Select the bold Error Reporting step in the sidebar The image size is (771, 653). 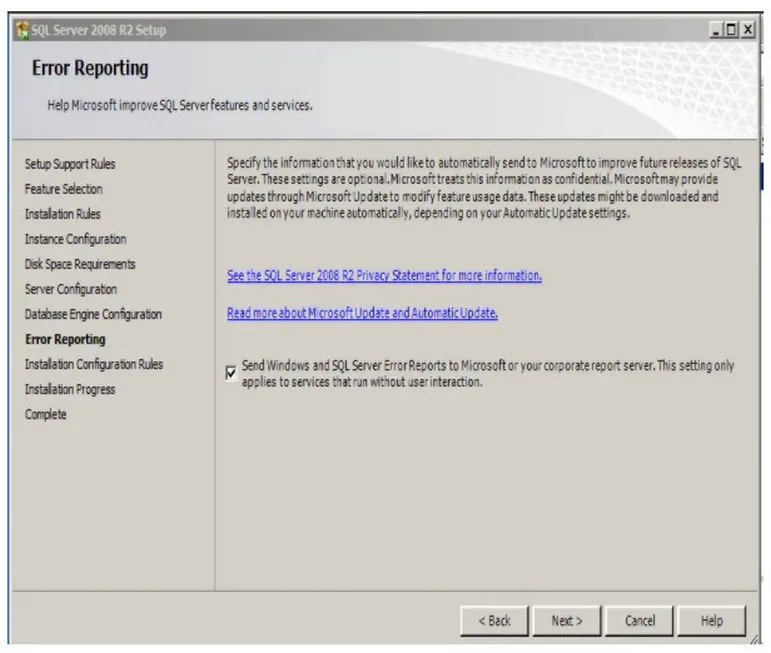[x=65, y=339]
